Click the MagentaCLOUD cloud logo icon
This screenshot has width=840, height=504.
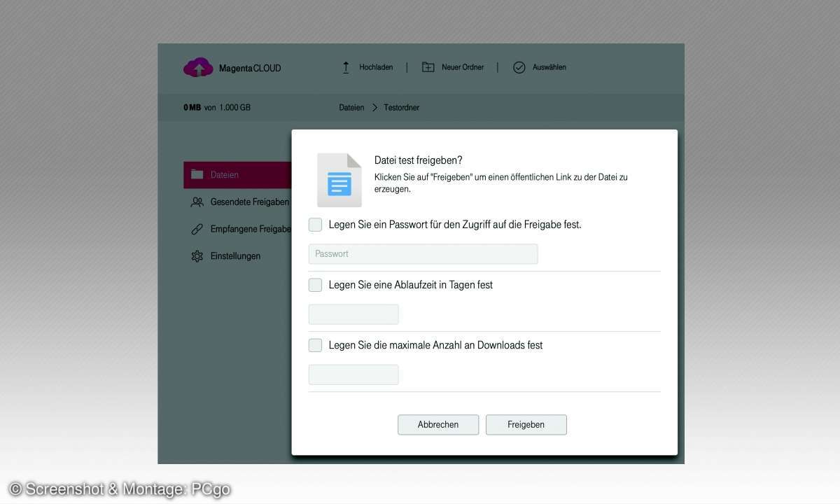click(x=198, y=67)
